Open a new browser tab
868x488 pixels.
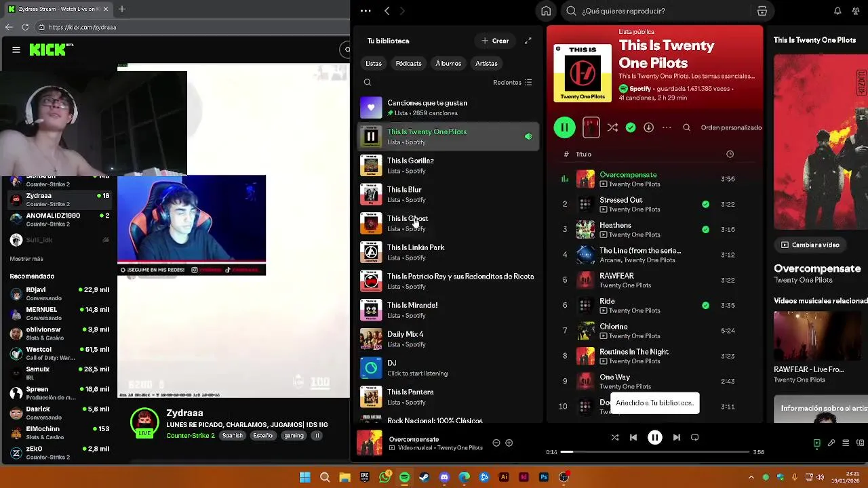click(122, 9)
